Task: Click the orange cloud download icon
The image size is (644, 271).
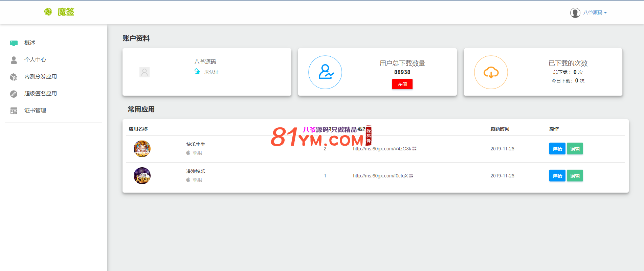Action: 491,72
